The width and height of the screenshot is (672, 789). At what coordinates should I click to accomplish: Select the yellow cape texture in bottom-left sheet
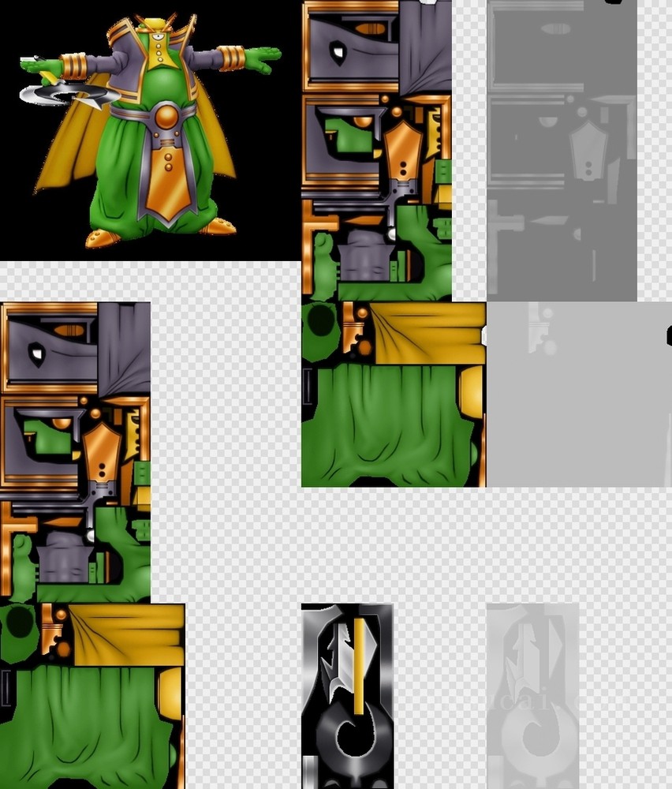(126, 634)
